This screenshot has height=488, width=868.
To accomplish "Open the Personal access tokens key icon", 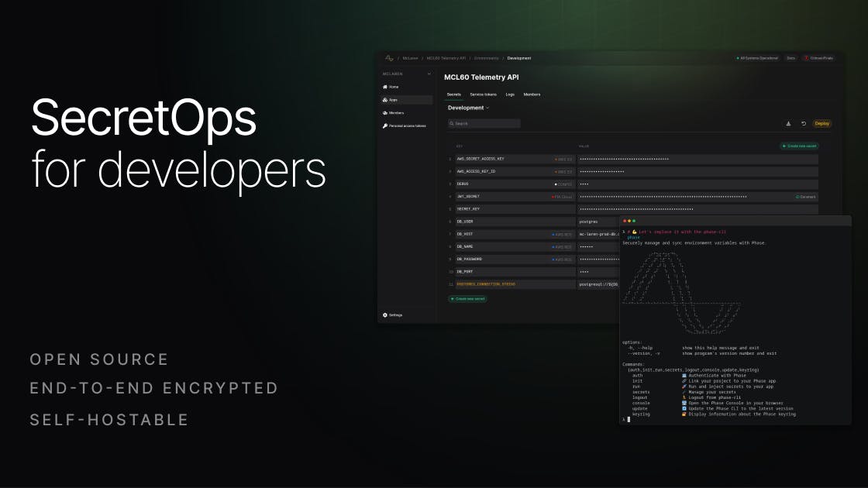I will point(384,126).
